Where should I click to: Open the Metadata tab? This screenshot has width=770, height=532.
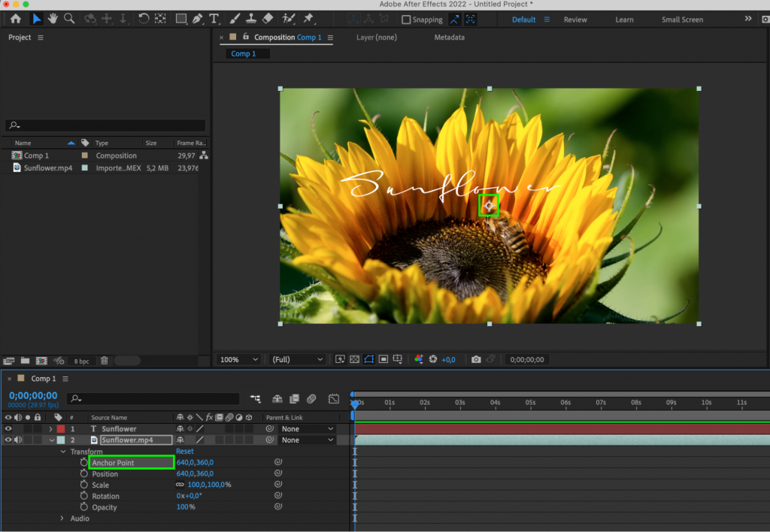coord(449,37)
